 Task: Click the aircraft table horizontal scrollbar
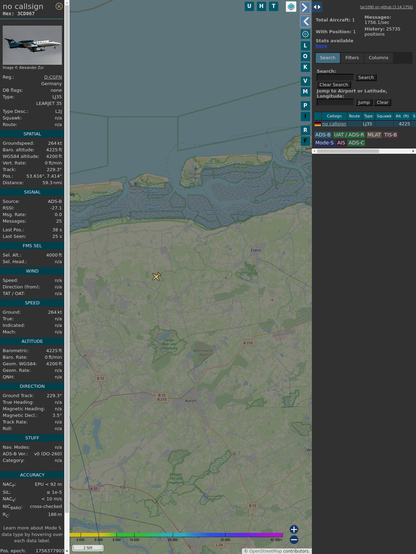[x=364, y=151]
